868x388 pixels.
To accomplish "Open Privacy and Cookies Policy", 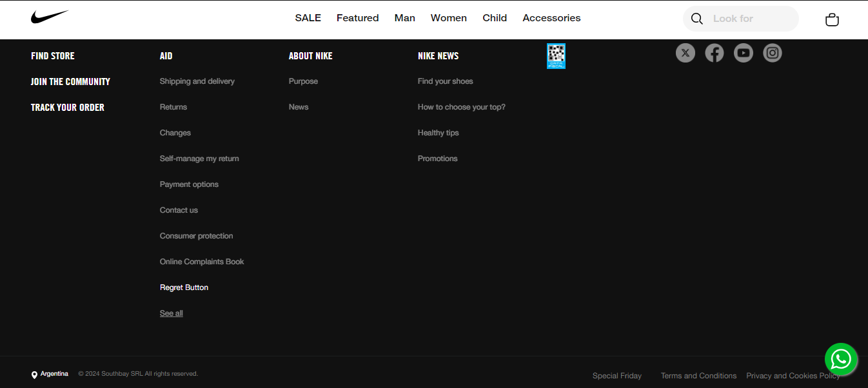I will click(793, 376).
